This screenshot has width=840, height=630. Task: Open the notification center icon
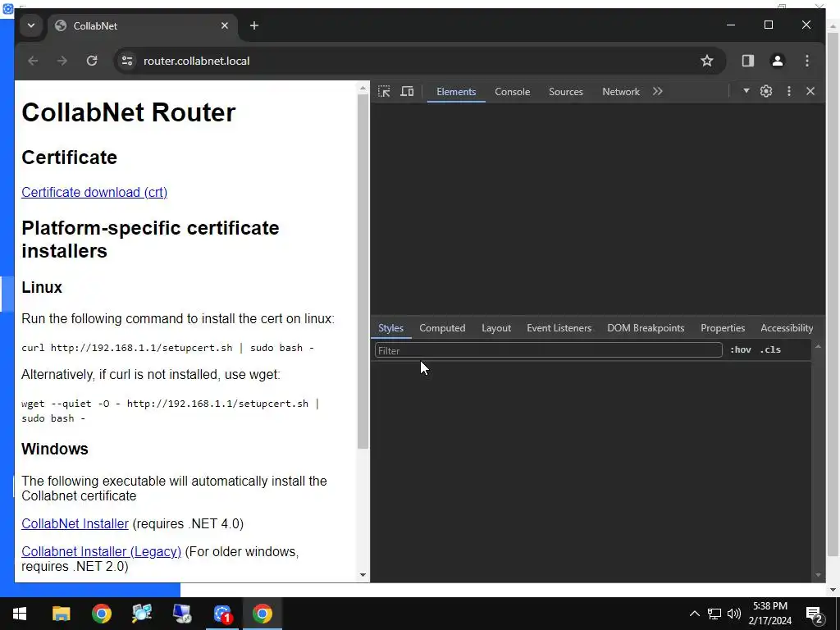[x=815, y=614]
